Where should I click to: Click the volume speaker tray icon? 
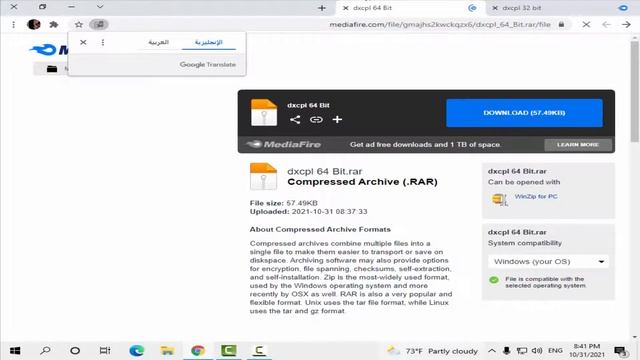pyautogui.click(x=537, y=351)
